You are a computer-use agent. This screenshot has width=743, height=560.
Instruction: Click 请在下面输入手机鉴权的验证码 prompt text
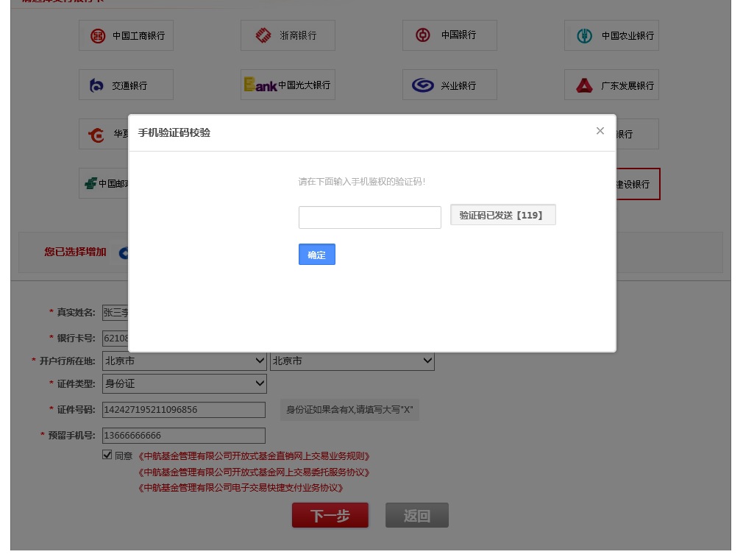(361, 182)
